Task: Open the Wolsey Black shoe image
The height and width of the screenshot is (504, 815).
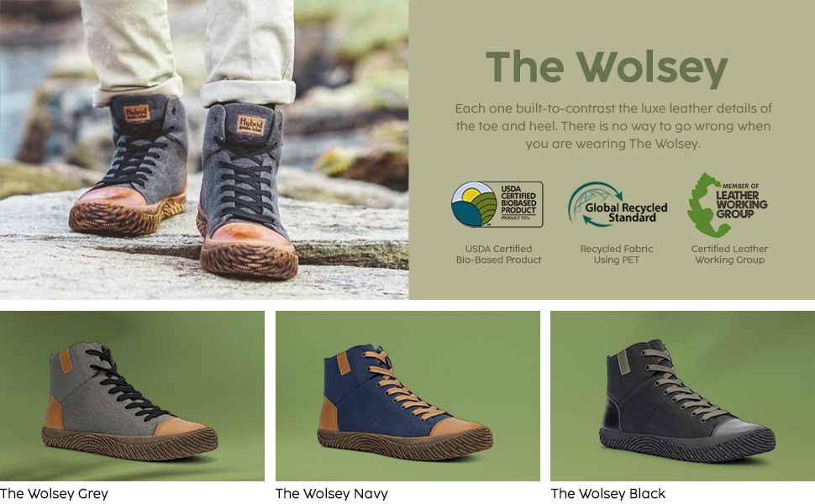Action: pyautogui.click(x=682, y=396)
